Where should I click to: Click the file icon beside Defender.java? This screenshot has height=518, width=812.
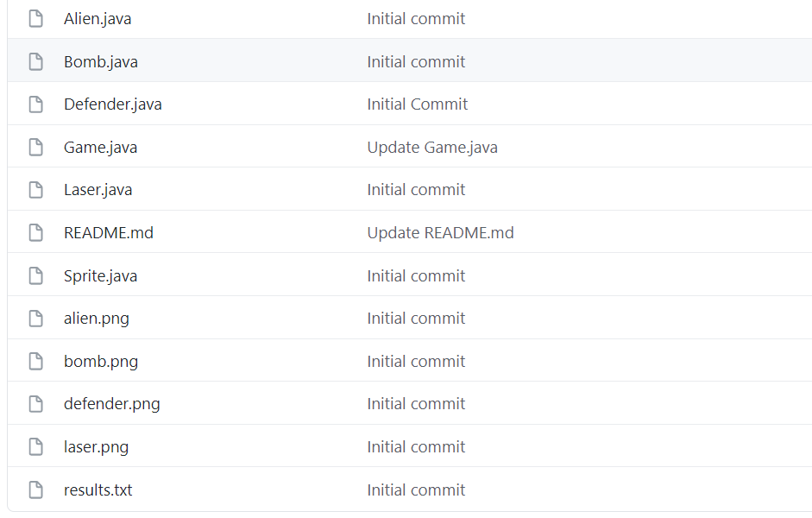point(35,104)
